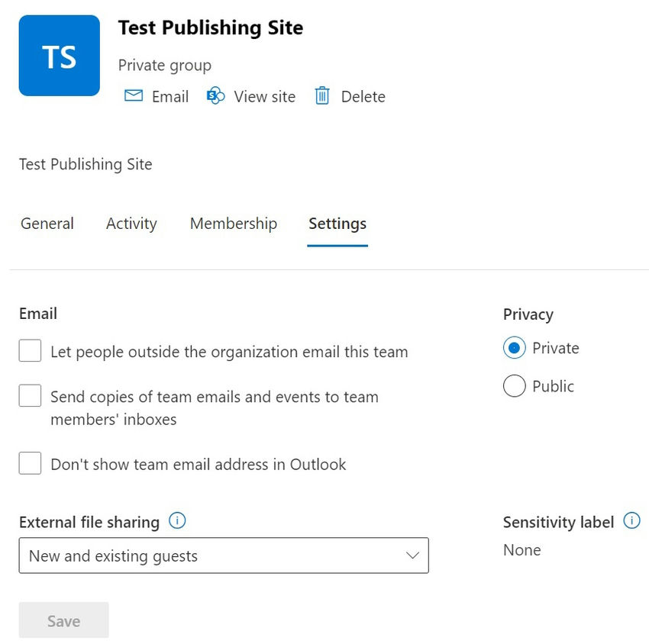The width and height of the screenshot is (649, 644).
Task: Switch to the General tab
Action: tap(47, 224)
